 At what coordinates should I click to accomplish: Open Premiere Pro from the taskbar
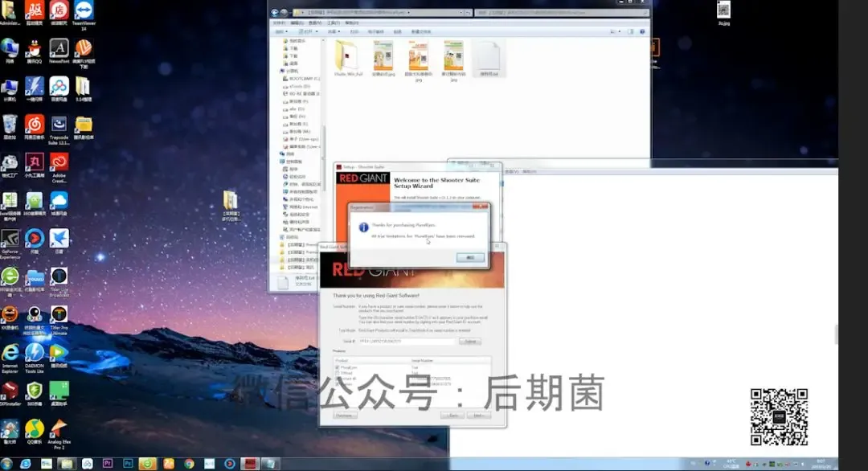click(x=108, y=464)
